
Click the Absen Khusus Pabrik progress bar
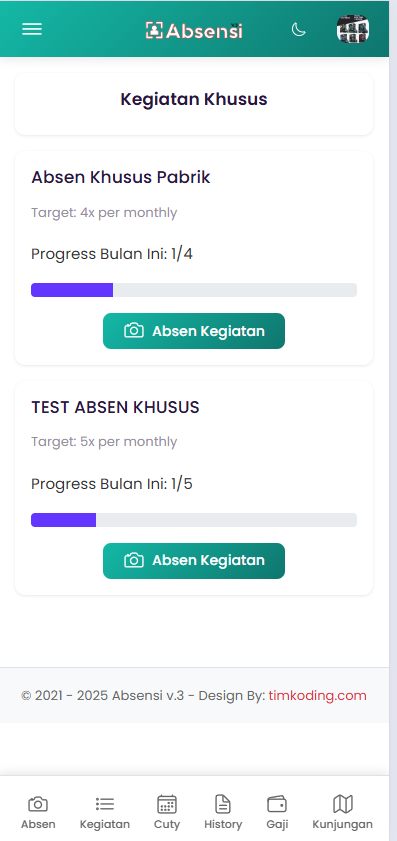[194, 290]
